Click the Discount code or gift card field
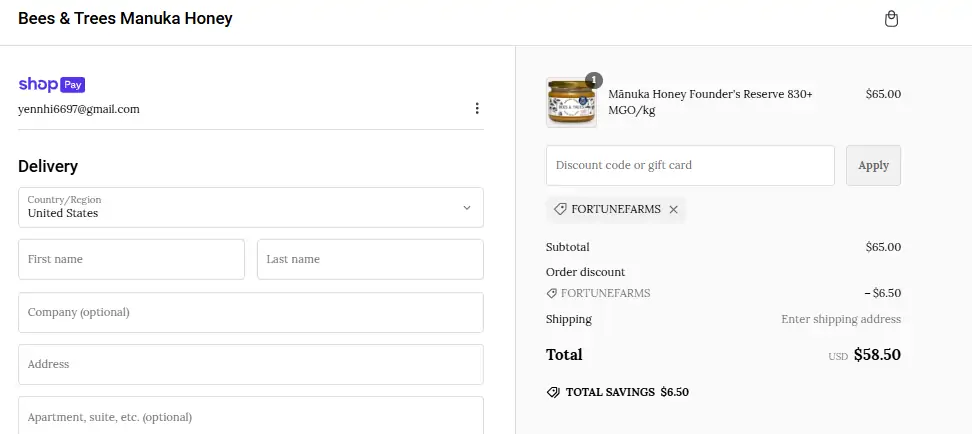This screenshot has height=434, width=972. 690,165
